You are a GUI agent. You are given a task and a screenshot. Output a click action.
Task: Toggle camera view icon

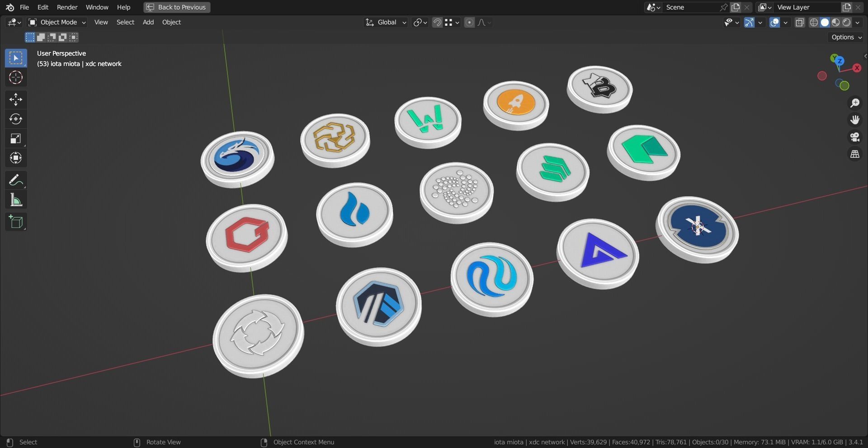tap(854, 137)
